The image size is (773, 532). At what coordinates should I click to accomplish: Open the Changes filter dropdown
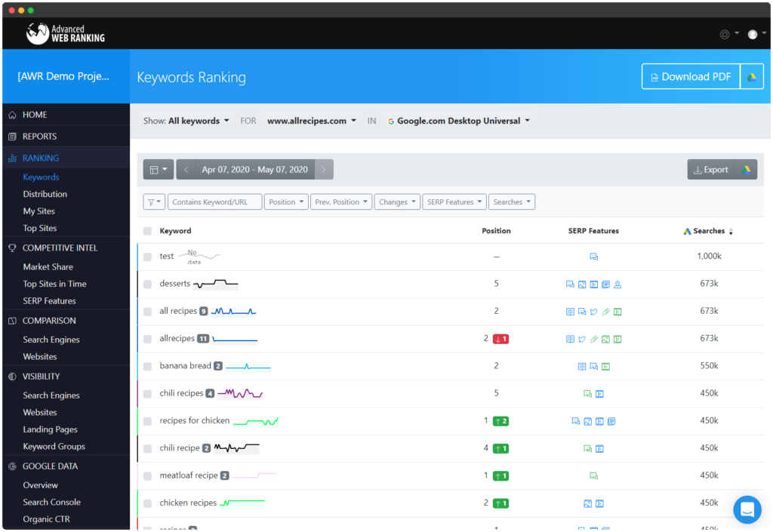click(397, 202)
